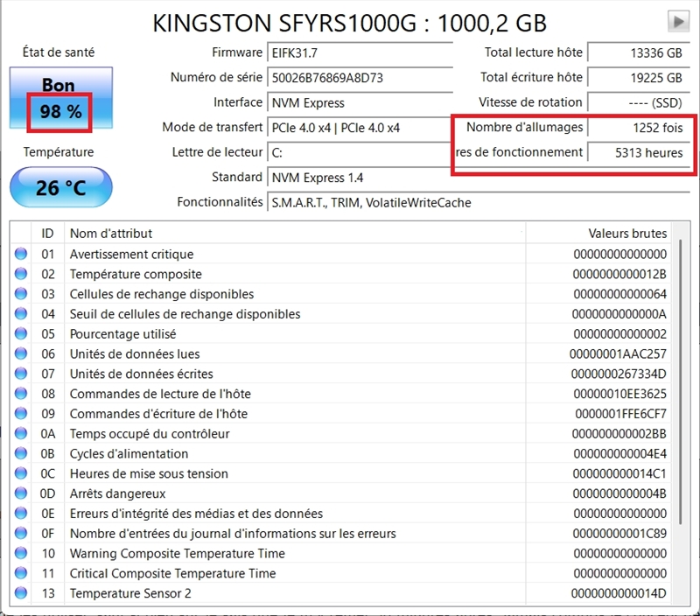This screenshot has width=700, height=616.
Task: Click the Total lecture hôte value field
Action: pos(636,52)
